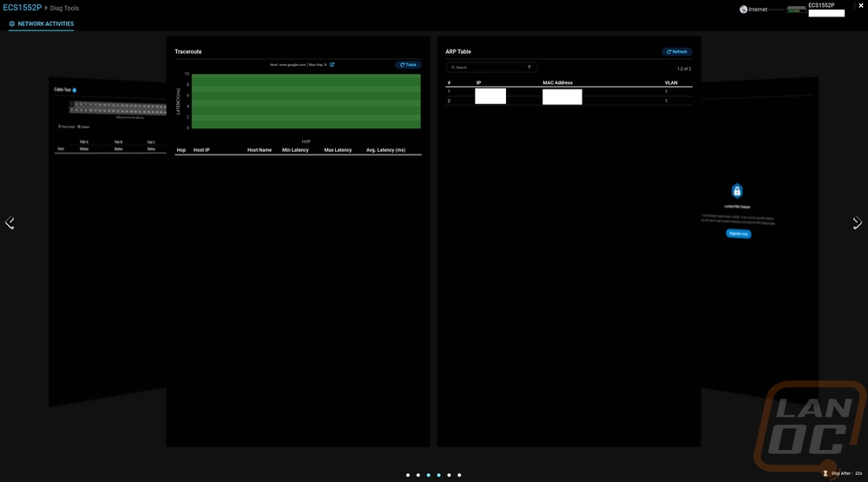Click the Cable Test info icon
The width and height of the screenshot is (868, 482).
[75, 89]
